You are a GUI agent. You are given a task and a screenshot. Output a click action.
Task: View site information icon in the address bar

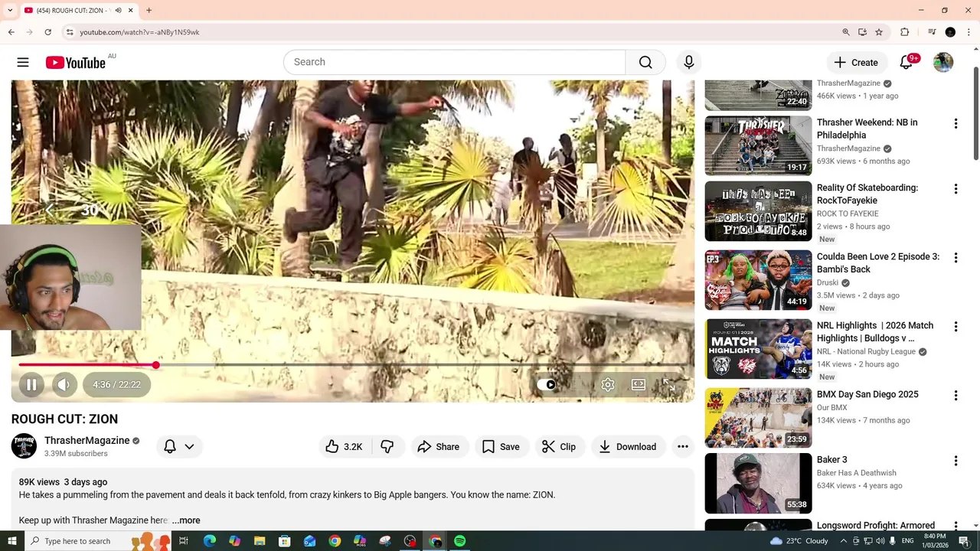click(70, 32)
